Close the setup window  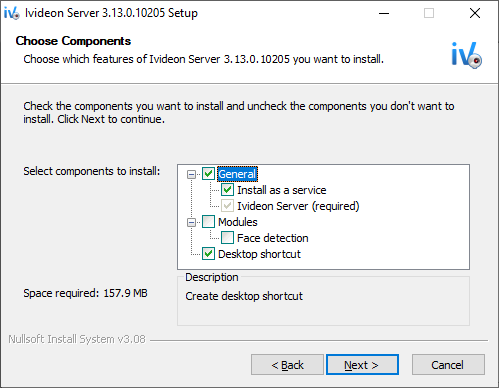click(x=475, y=13)
